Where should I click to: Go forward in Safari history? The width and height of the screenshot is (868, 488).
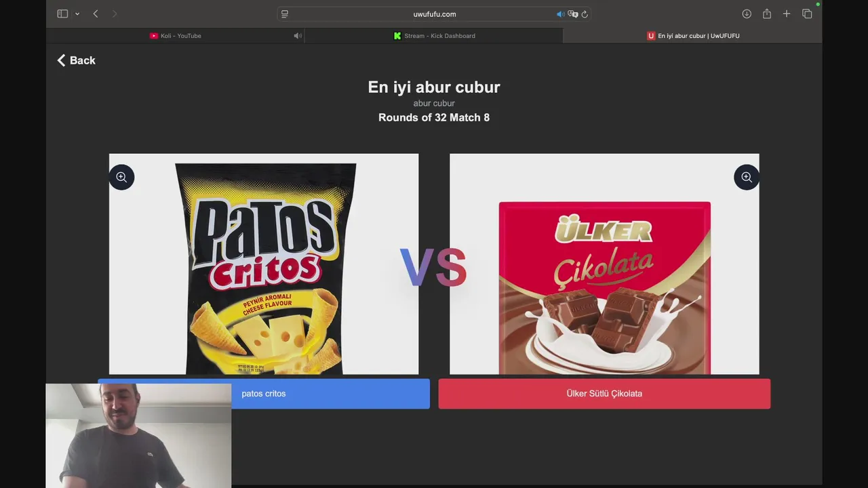[x=114, y=14]
